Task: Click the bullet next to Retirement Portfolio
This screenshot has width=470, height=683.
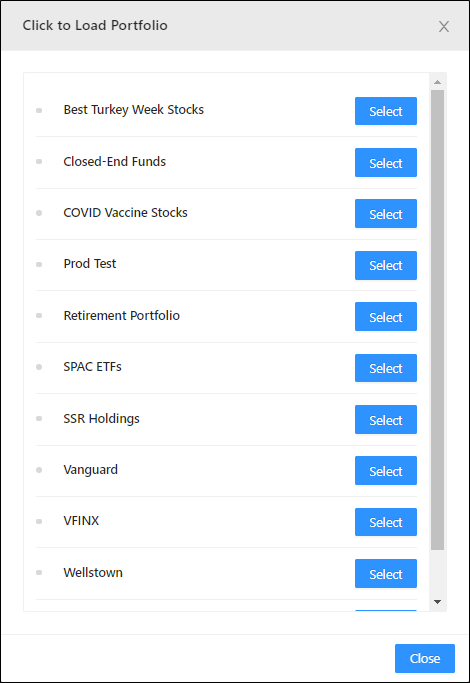Action: pos(39,315)
